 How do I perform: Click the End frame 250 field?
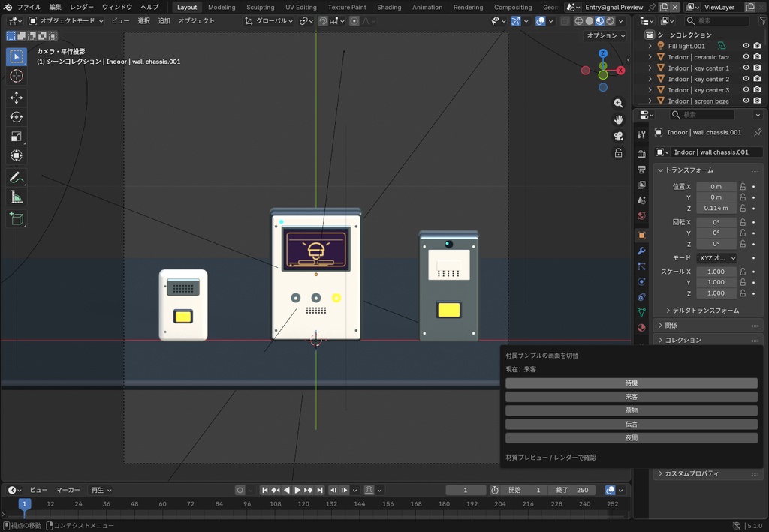pos(572,491)
